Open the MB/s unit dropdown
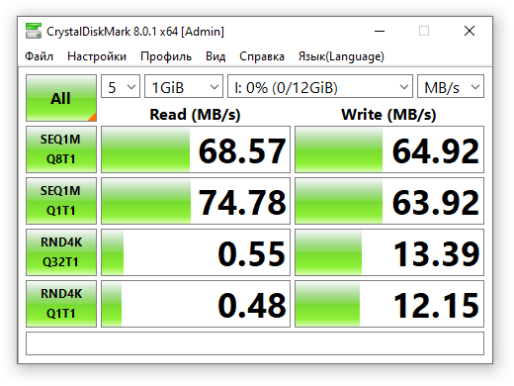 pyautogui.click(x=450, y=86)
